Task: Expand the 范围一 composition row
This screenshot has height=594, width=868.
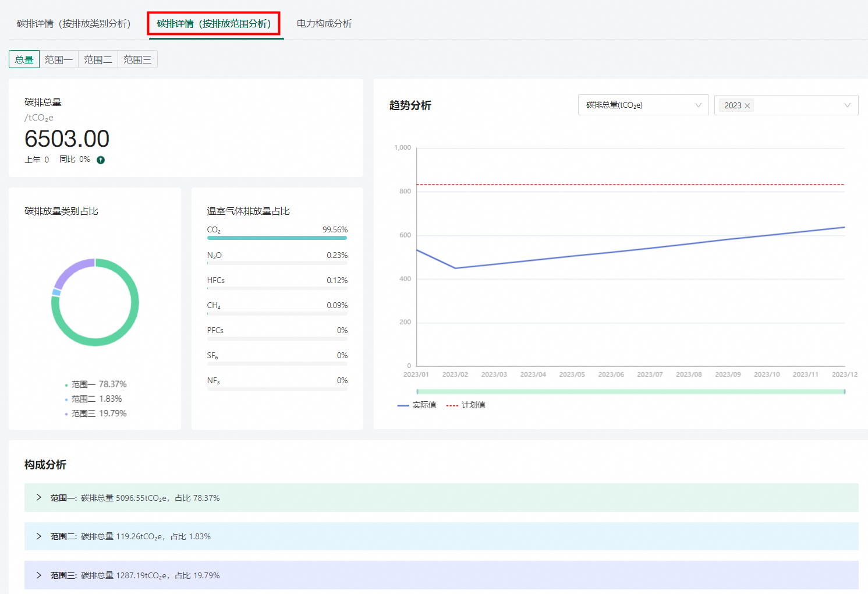Action: point(441,498)
